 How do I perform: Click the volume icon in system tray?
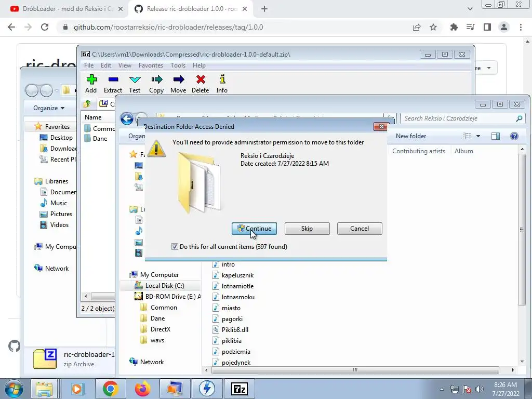click(480, 389)
